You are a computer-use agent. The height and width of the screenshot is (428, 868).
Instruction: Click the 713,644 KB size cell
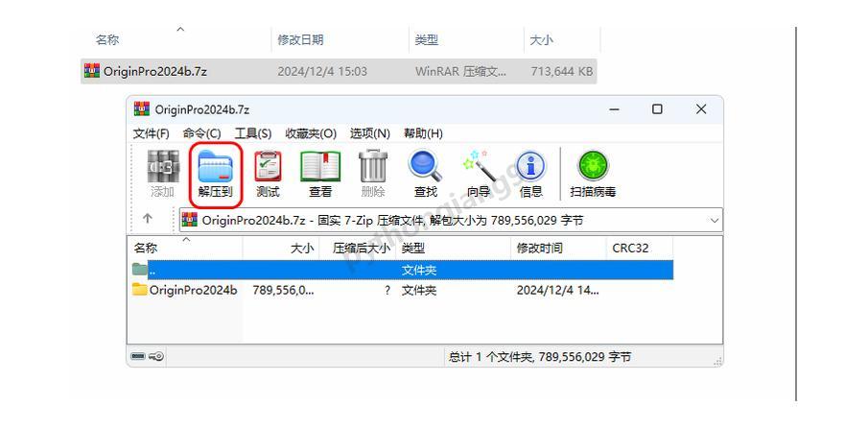562,71
